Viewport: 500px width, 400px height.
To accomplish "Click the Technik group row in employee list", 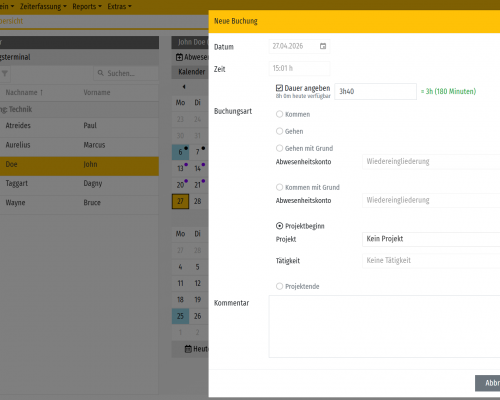I will [x=79, y=109].
